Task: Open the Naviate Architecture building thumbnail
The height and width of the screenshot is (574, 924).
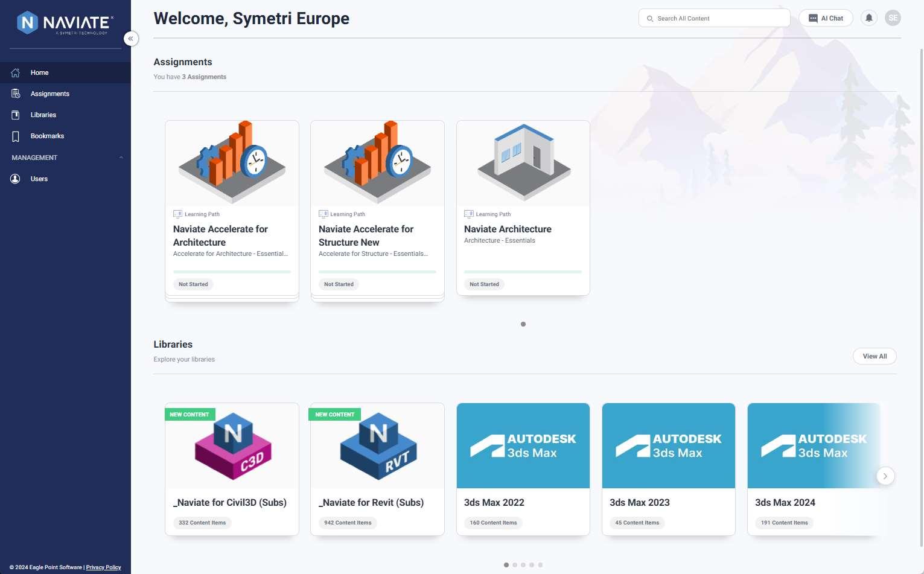Action: point(523,163)
